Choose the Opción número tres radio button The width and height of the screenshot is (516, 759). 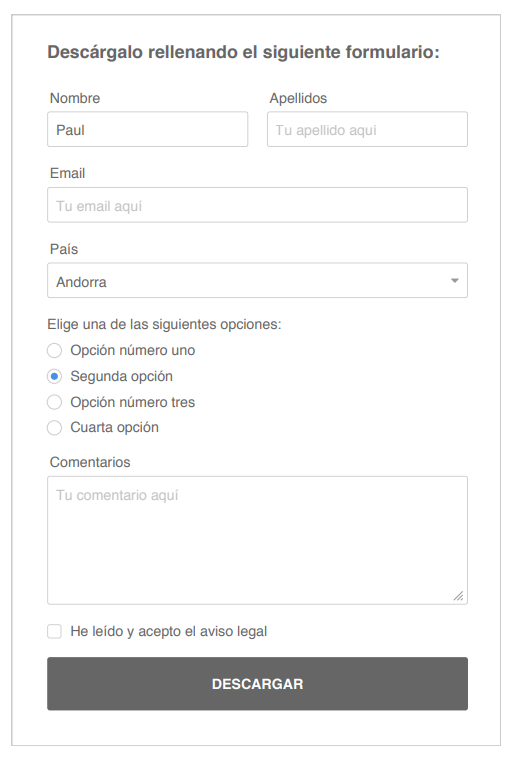point(54,402)
